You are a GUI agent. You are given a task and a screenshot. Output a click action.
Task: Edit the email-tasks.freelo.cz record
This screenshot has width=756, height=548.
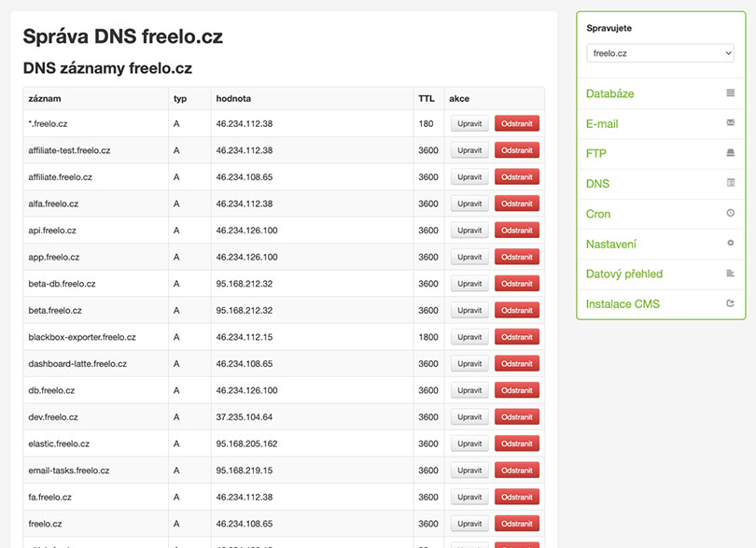469,471
